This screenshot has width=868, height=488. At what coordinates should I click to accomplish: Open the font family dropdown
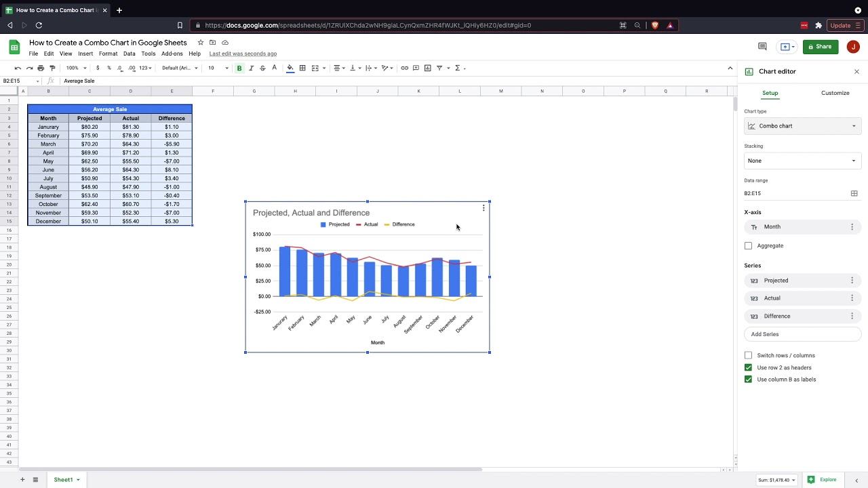pos(180,68)
